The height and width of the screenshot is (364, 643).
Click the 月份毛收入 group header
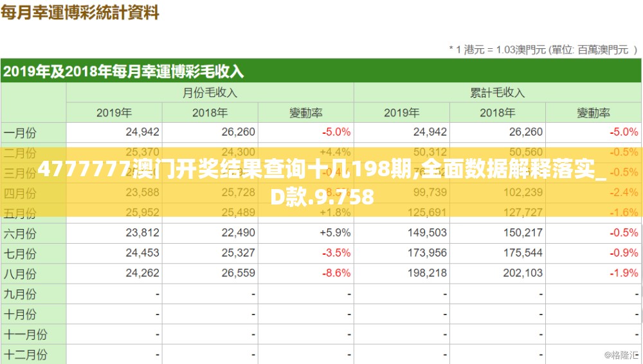point(210,93)
